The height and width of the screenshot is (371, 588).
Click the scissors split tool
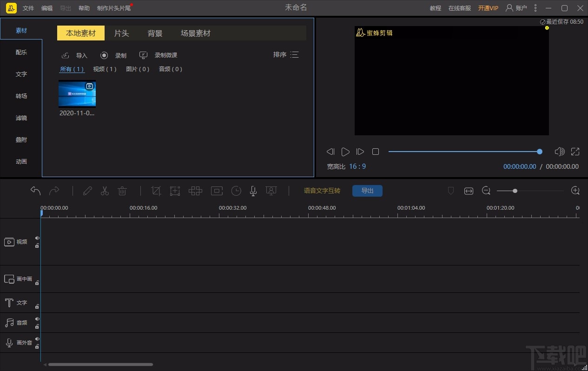(x=105, y=191)
